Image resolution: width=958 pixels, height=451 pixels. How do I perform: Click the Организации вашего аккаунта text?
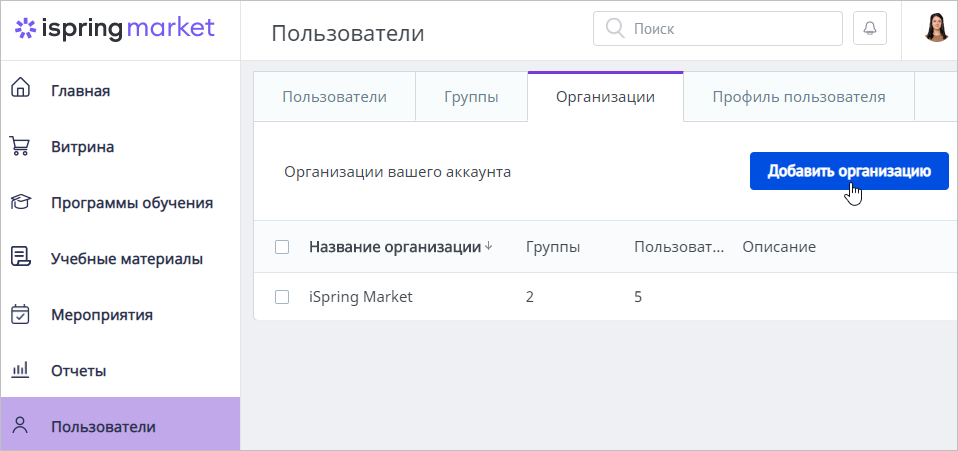pos(397,172)
